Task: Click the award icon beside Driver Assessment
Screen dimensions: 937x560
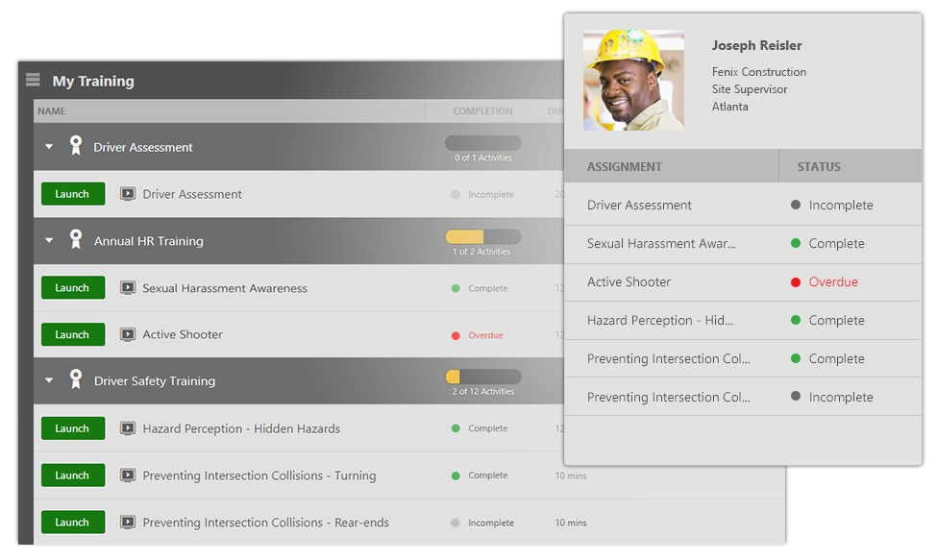Action: click(76, 147)
